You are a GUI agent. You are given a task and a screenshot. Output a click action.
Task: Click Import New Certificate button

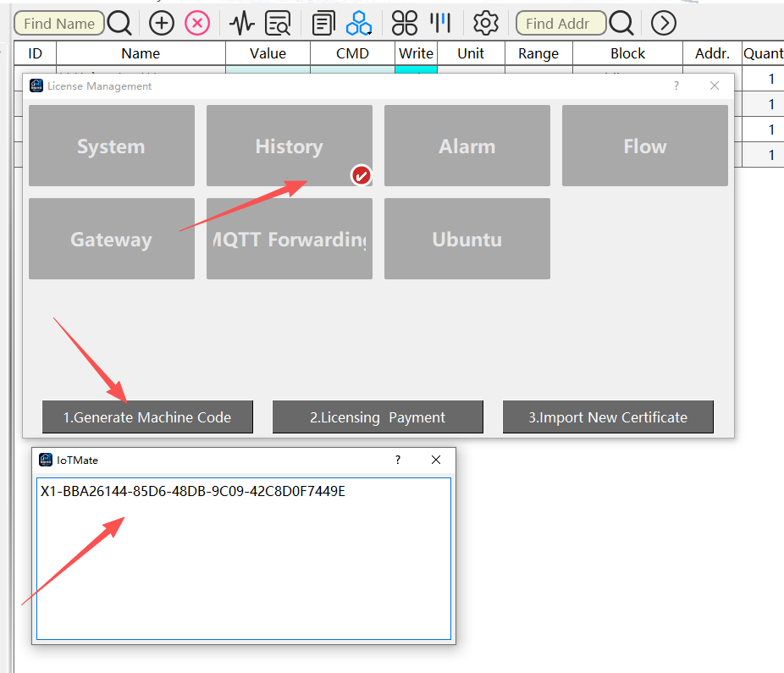tap(608, 416)
